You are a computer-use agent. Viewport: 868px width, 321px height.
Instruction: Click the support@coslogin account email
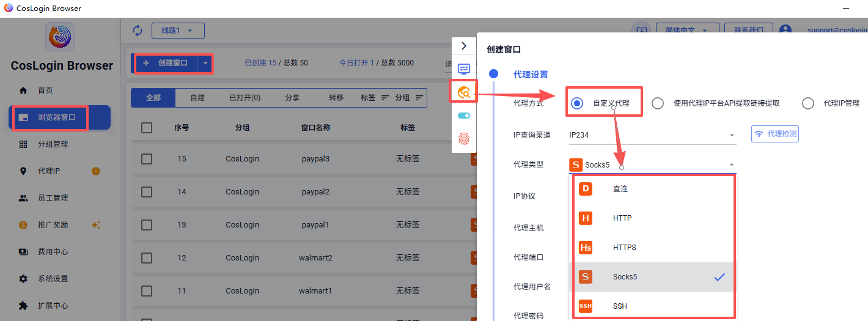(837, 30)
